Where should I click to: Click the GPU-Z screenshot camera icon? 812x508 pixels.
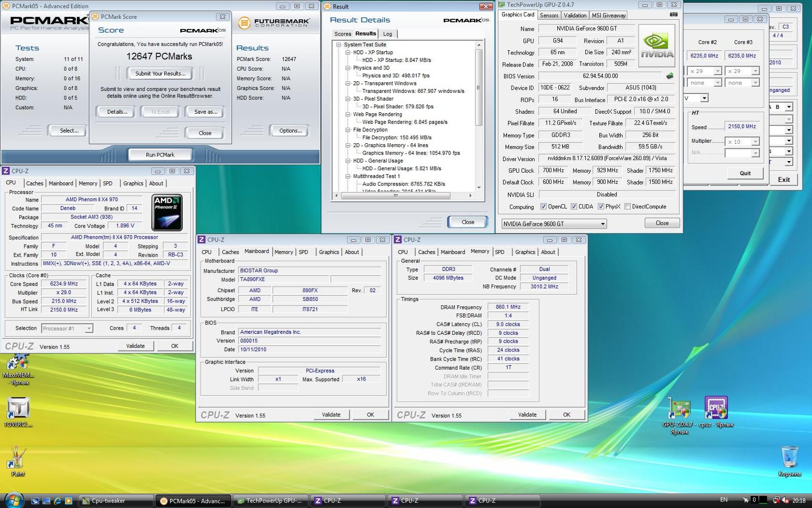(x=673, y=15)
